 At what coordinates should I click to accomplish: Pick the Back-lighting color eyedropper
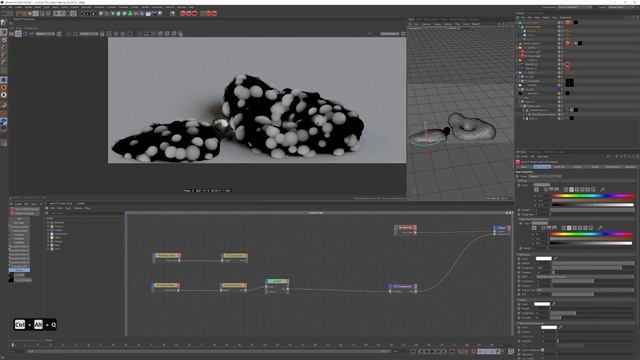pos(600,228)
